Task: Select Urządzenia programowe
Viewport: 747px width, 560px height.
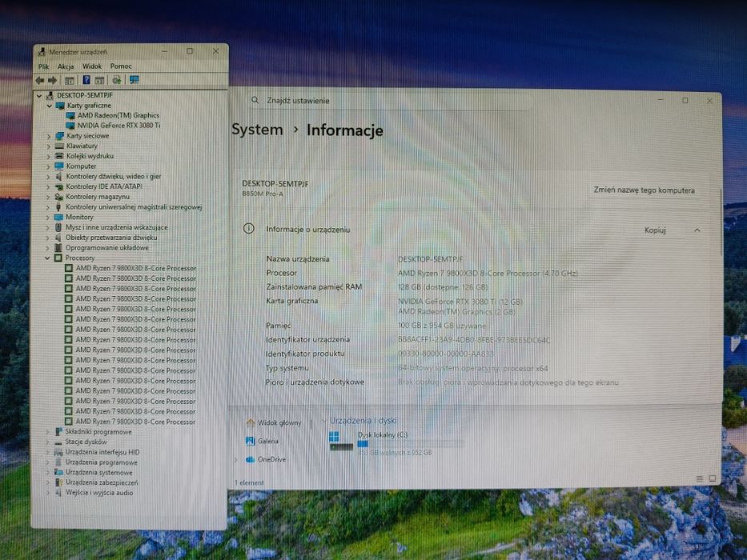Action: (102, 462)
